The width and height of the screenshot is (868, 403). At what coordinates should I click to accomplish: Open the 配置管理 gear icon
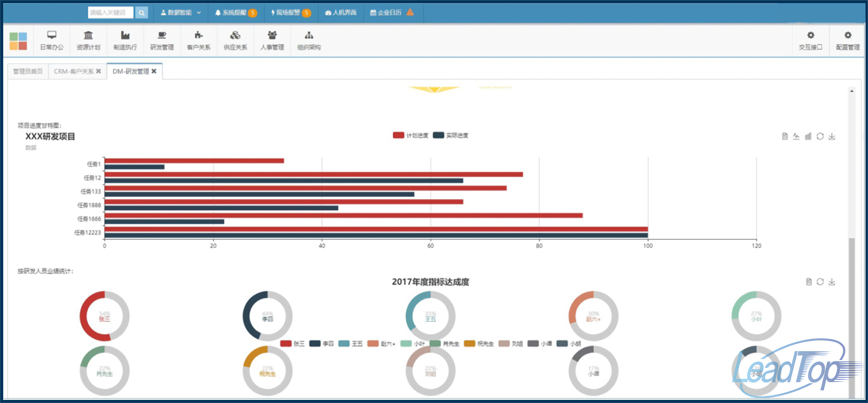tap(847, 40)
